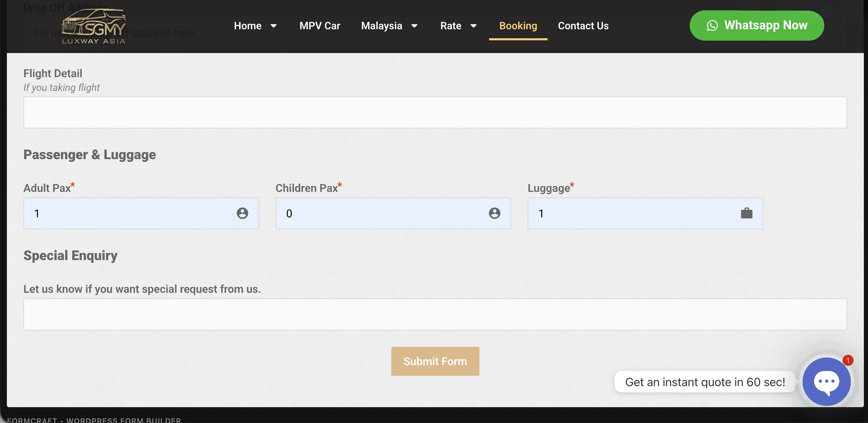868x423 pixels.
Task: Open the chat bubble widget
Action: [826, 381]
